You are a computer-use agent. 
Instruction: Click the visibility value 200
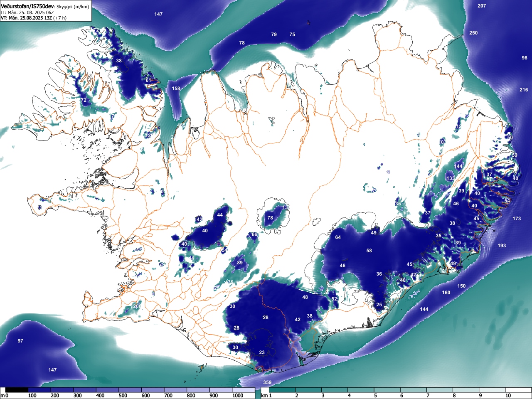[x=137, y=306]
